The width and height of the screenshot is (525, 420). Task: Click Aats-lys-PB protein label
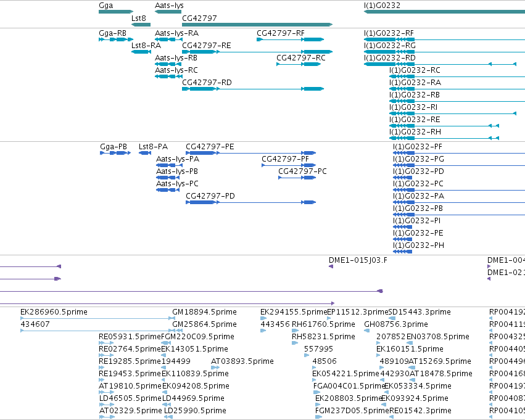tap(177, 171)
